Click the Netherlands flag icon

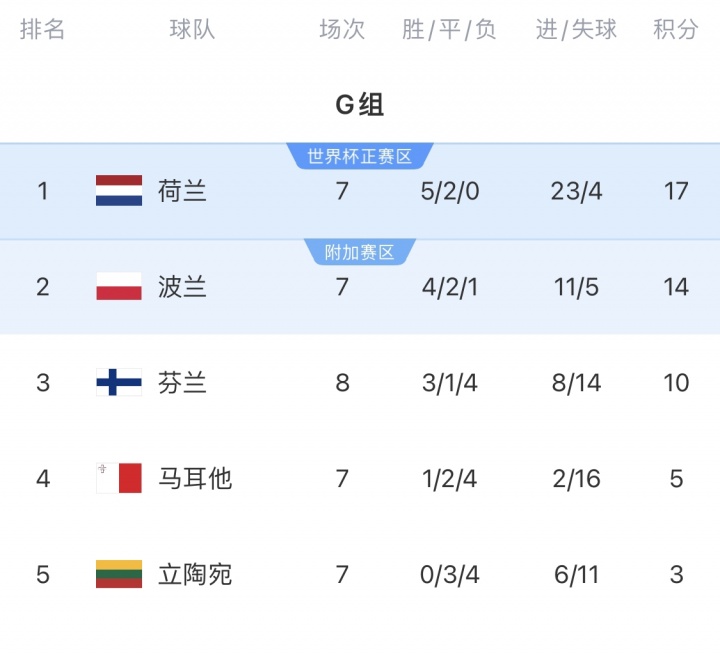(118, 190)
